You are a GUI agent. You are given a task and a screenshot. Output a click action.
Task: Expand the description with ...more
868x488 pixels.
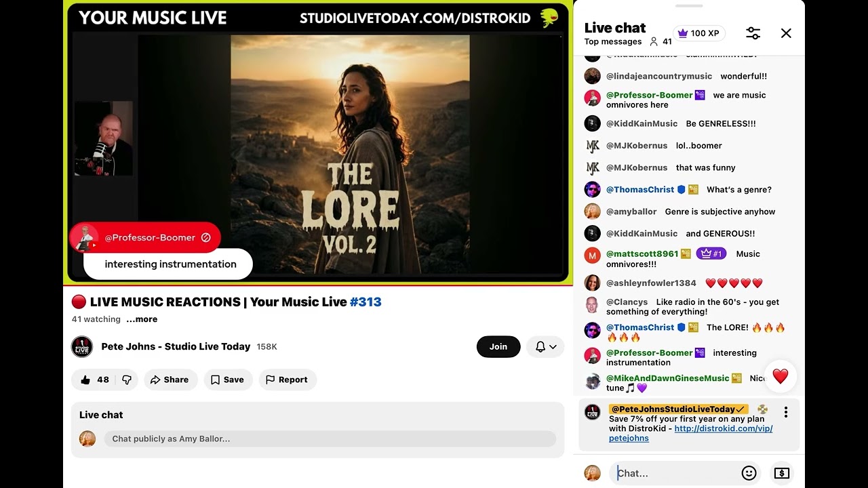coord(142,319)
